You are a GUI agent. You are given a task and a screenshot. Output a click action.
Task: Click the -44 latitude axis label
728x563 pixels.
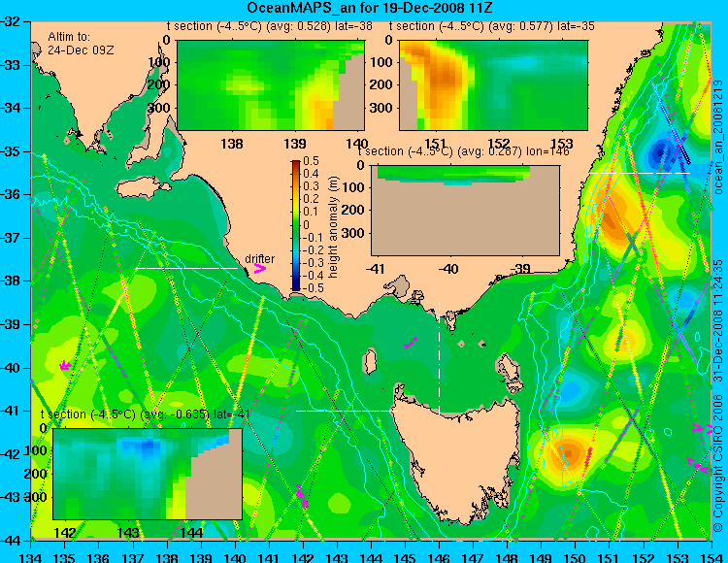(x=11, y=541)
